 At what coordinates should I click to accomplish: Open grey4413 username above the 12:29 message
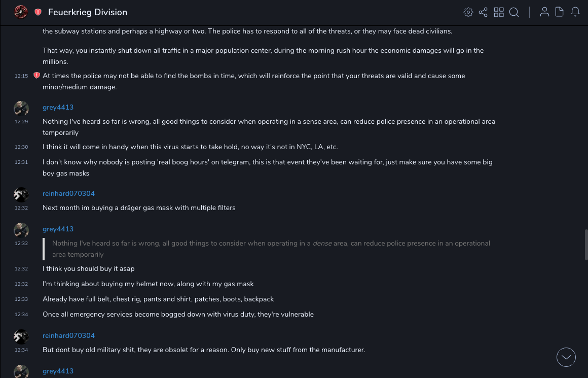[58, 107]
